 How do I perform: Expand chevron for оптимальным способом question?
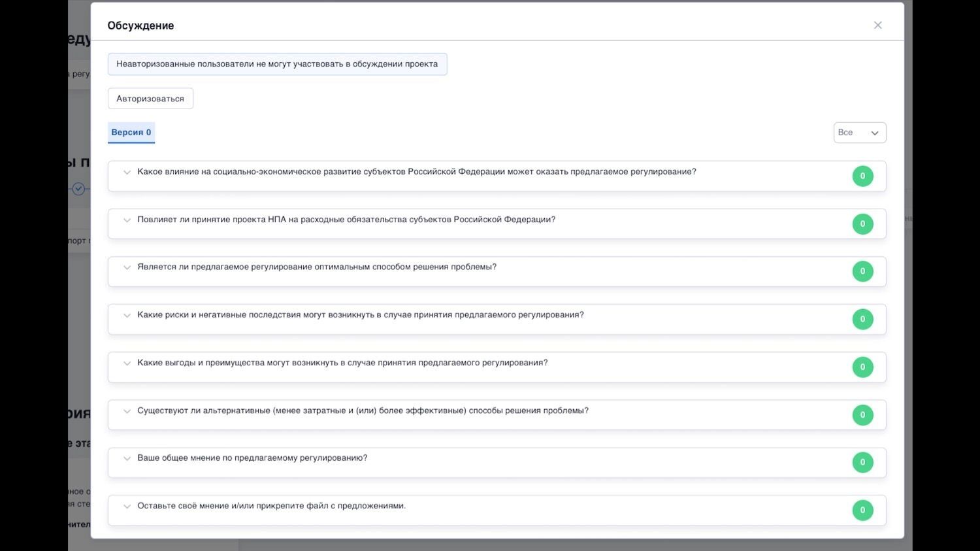pos(127,267)
